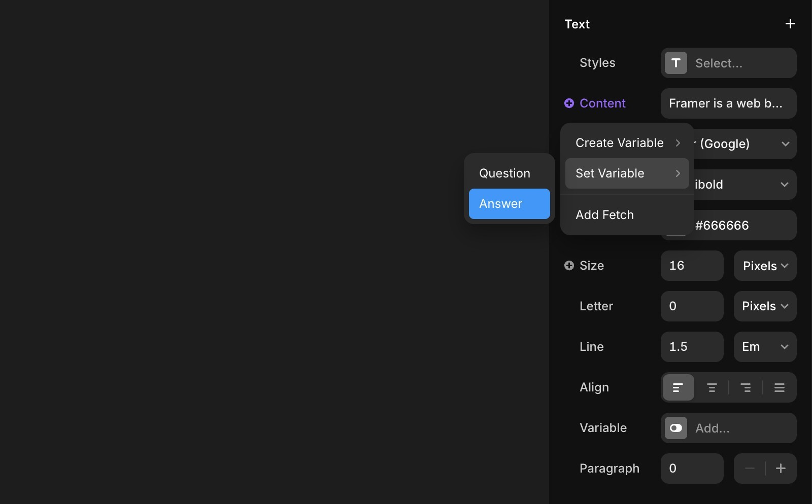Select center text alignment
This screenshot has height=504, width=812.
(712, 387)
